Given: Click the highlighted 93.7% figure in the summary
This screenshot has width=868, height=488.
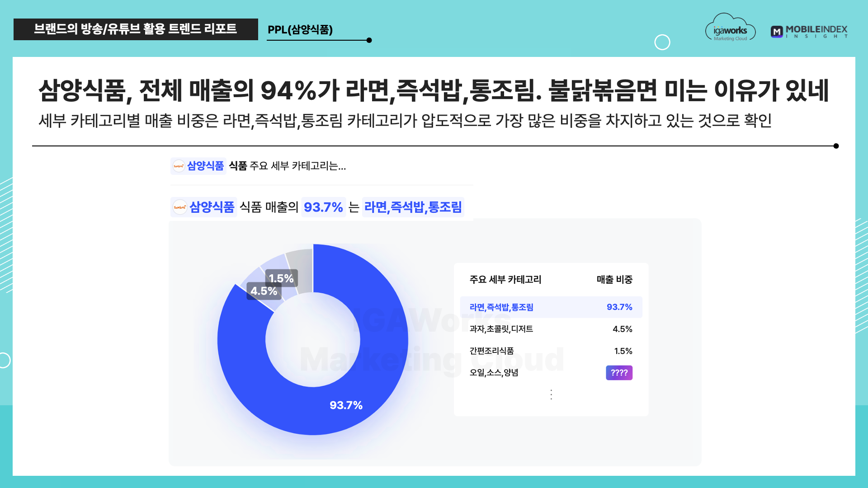Looking at the screenshot, I should point(323,207).
